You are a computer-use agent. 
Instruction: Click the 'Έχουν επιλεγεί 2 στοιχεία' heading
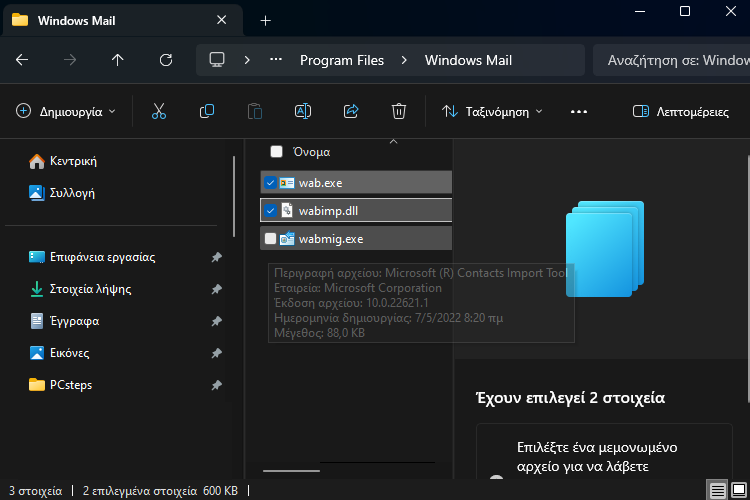click(x=570, y=398)
